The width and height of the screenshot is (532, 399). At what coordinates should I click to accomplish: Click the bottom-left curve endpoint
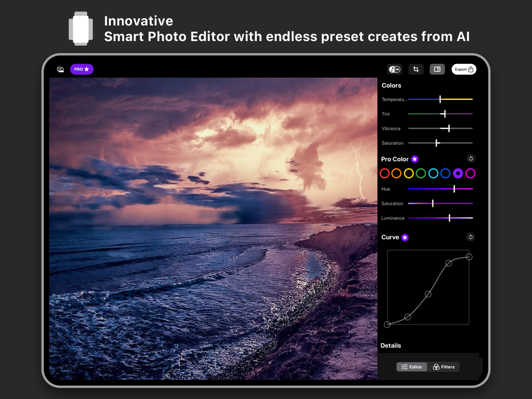coord(387,325)
